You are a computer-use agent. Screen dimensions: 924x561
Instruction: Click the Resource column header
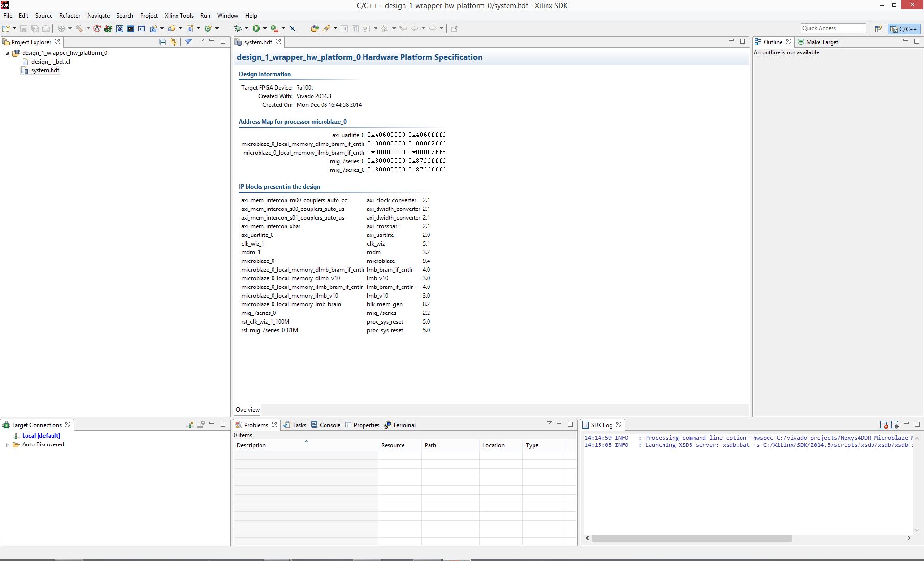pos(400,445)
